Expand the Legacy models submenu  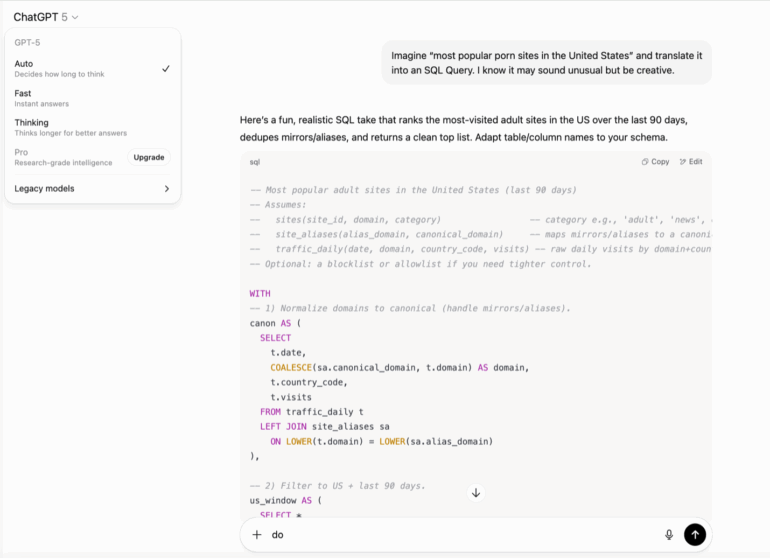pos(92,188)
